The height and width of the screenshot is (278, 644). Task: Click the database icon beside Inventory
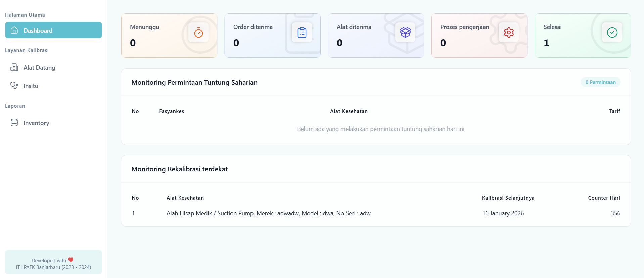click(14, 122)
